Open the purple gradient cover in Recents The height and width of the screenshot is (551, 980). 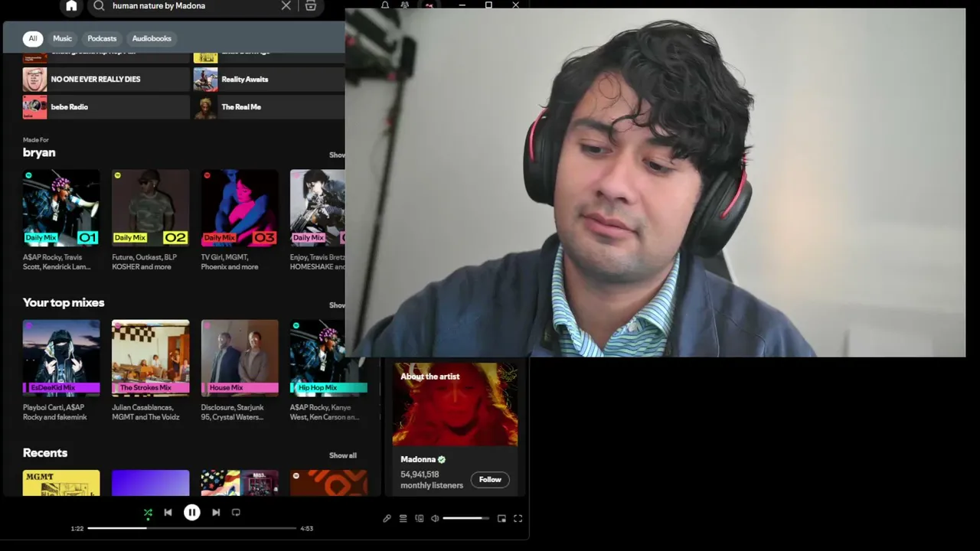(x=150, y=483)
